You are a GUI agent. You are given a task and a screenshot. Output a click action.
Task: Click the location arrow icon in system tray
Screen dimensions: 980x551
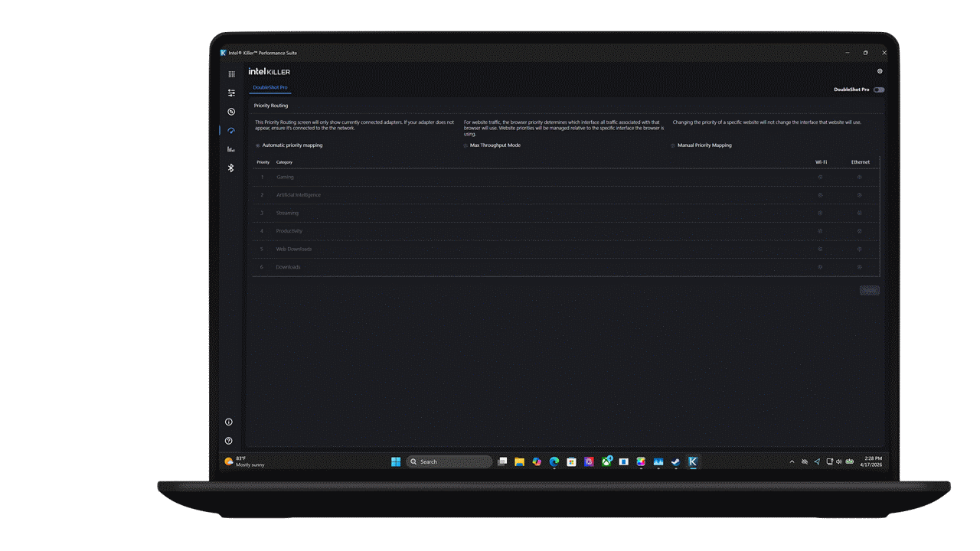point(817,461)
